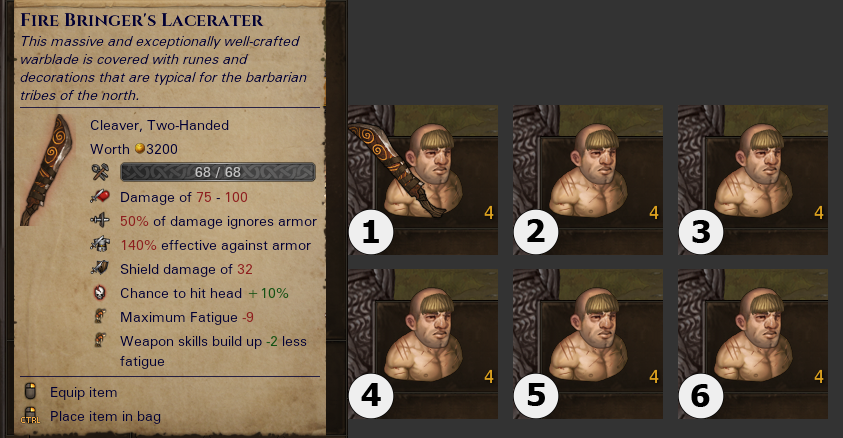Click the red damage sword icon
Image resolution: width=843 pixels, height=438 pixels.
pos(100,197)
